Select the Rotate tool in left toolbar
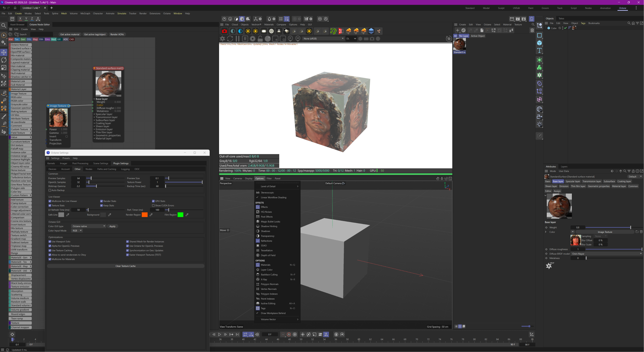 coord(4,60)
